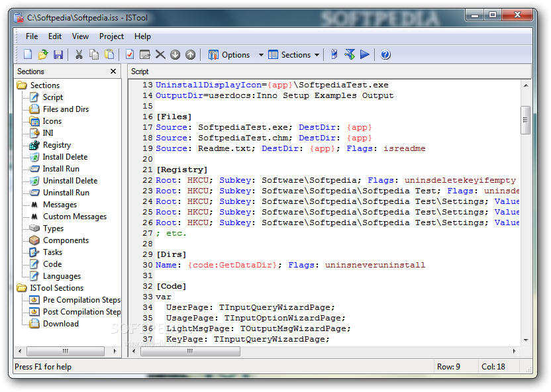
Task: Click the [Files] header on line 16
Action: pos(174,117)
